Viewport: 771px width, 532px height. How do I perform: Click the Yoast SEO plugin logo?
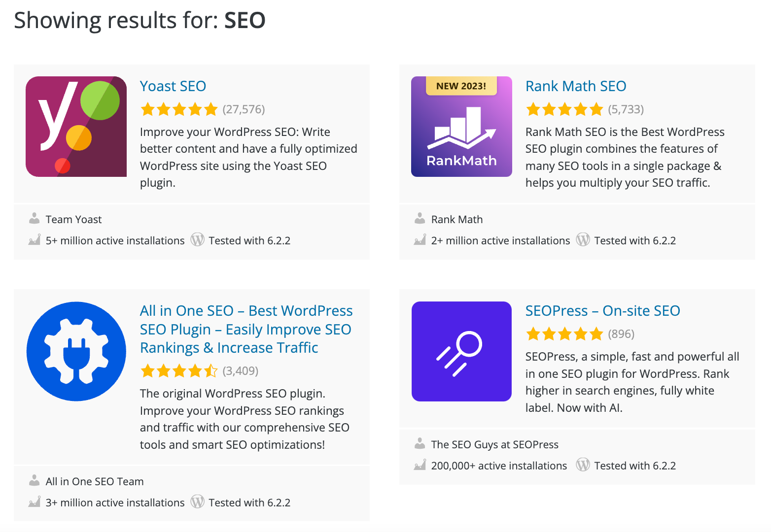[x=76, y=126]
